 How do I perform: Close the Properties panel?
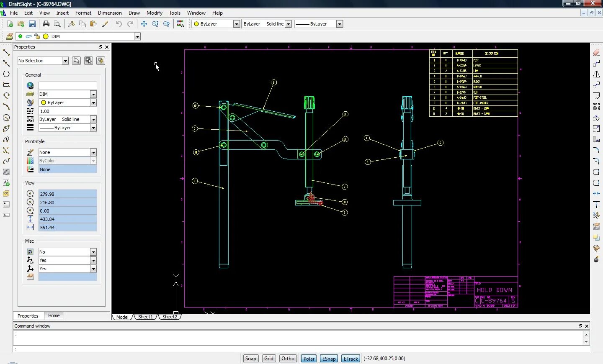[x=107, y=47]
